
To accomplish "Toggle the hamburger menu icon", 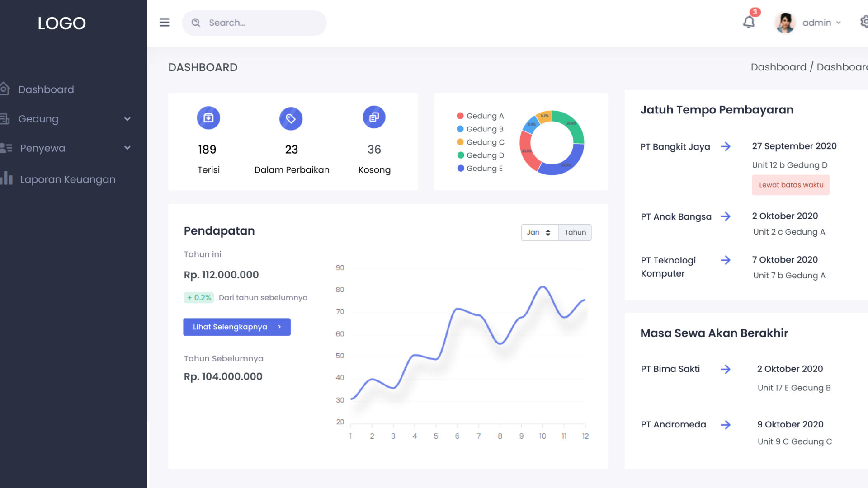I will 165,23.
